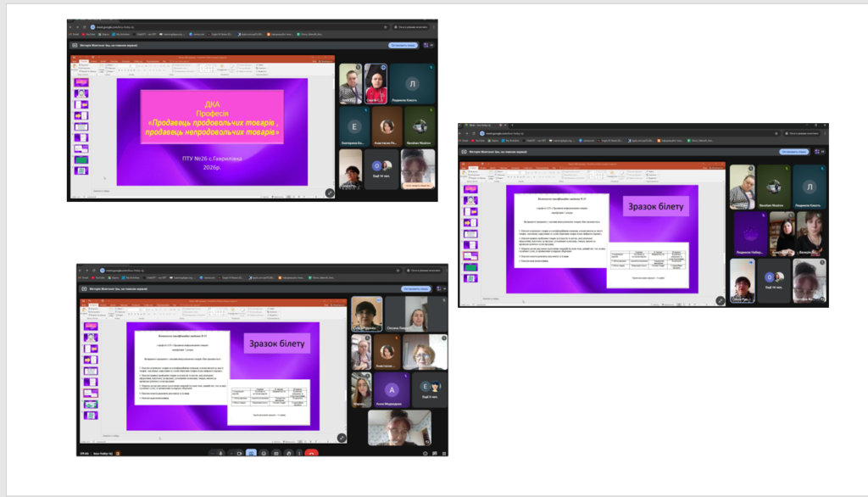
Task: Expand video settings arrow beside the camera button
Action: pos(231,453)
